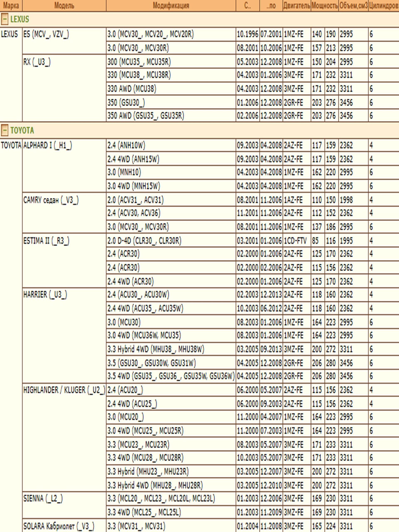Collapse the TOYOTA group with minus icon
This screenshot has height=532, width=399.
pyautogui.click(x=4, y=130)
